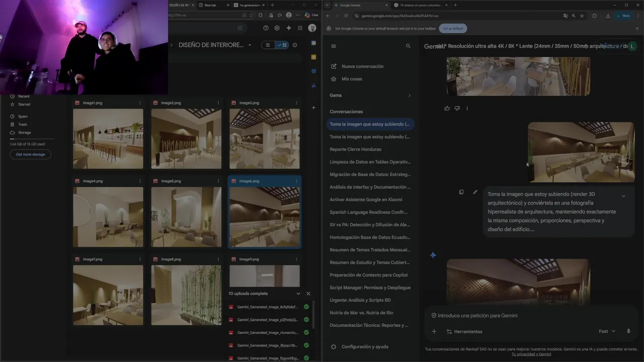Open Reporte Cierre Honduras conversation
644x362 pixels.
[x=355, y=149]
